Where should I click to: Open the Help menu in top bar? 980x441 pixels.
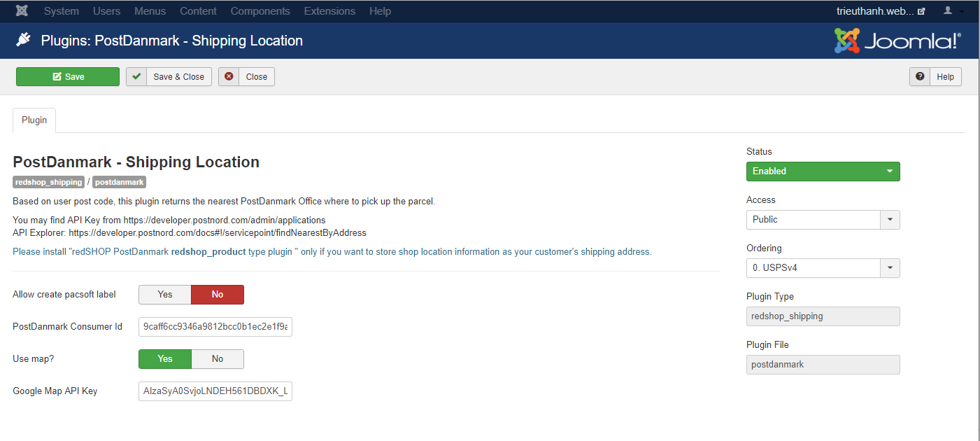381,11
